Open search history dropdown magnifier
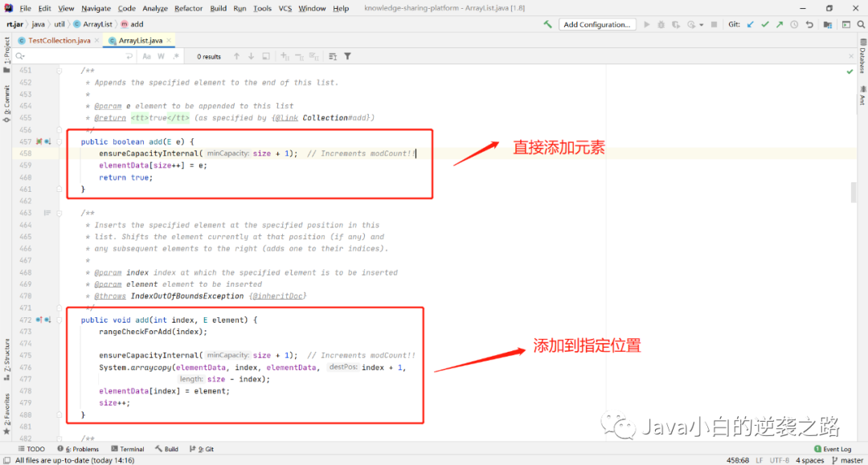The height and width of the screenshot is (465, 868). pos(20,56)
